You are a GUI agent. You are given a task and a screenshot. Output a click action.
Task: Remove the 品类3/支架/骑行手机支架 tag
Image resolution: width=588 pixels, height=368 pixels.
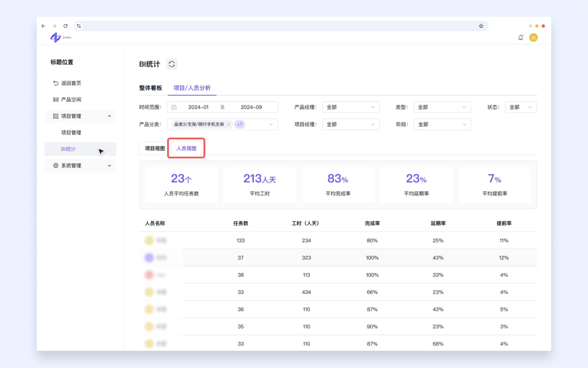228,124
